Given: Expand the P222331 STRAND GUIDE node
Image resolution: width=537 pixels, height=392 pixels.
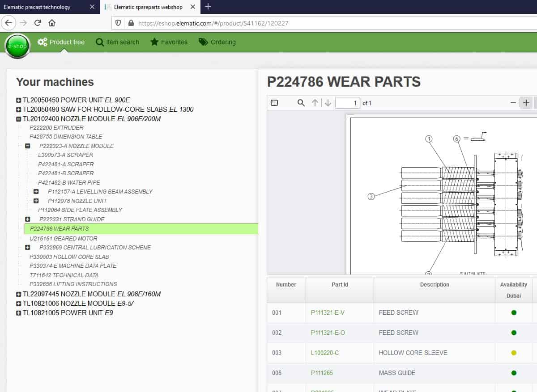Looking at the screenshot, I should (x=28, y=219).
